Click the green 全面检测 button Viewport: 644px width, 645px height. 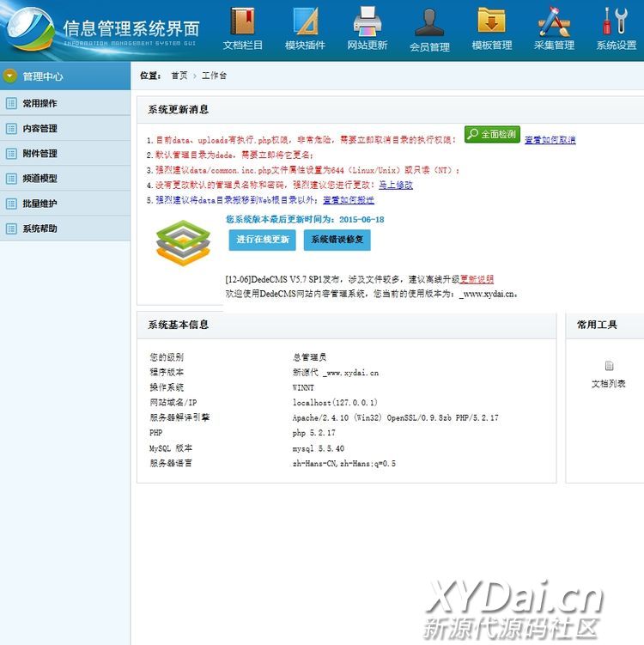tap(492, 135)
